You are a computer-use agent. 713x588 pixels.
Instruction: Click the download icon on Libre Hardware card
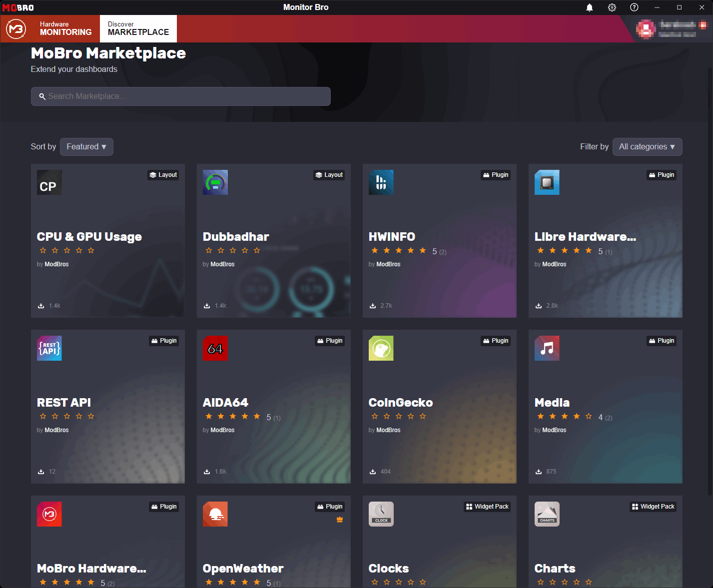point(539,306)
